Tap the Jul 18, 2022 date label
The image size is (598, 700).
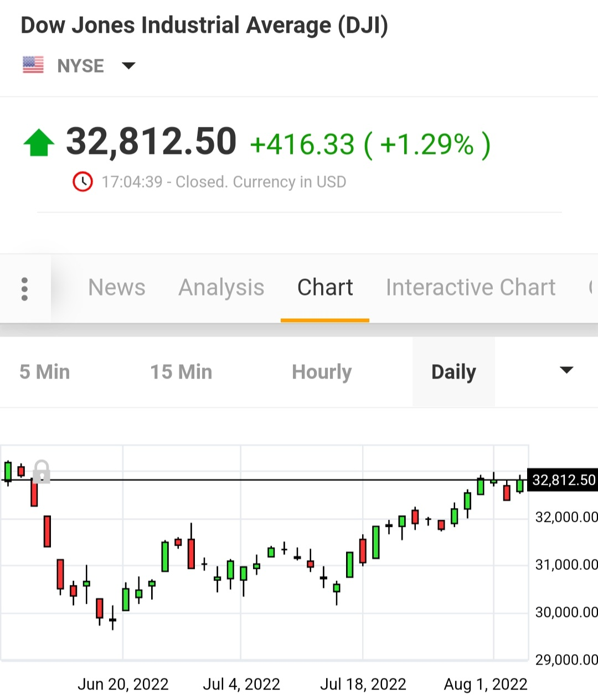pyautogui.click(x=363, y=685)
